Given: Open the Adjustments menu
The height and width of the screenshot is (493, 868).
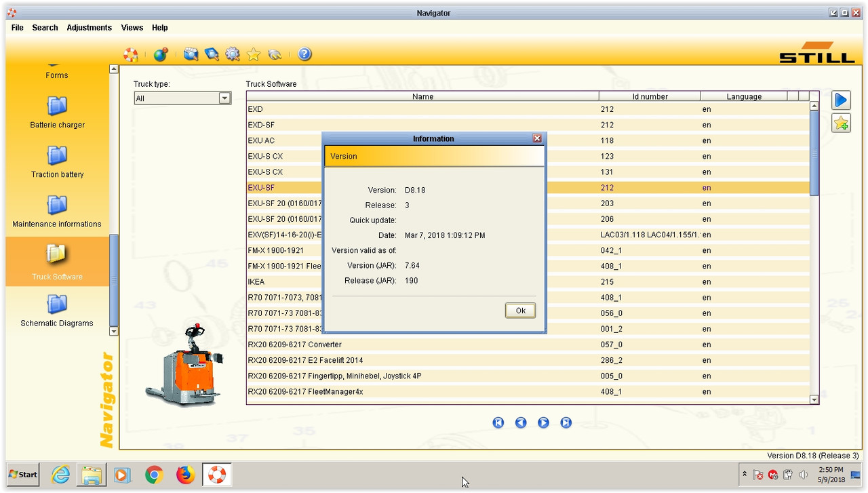Looking at the screenshot, I should coord(89,28).
